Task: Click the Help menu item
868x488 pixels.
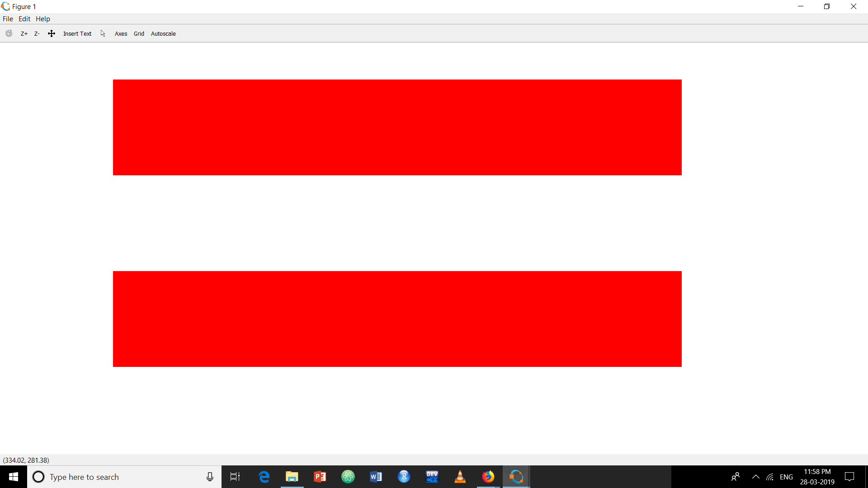Action: [43, 19]
